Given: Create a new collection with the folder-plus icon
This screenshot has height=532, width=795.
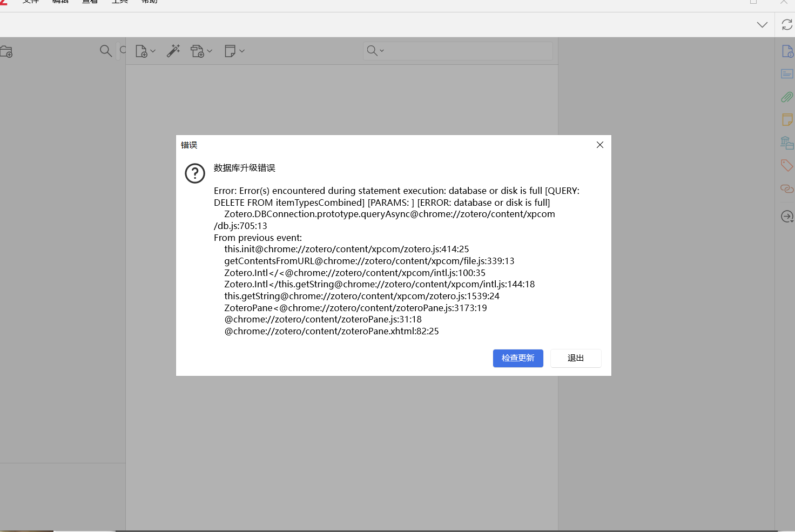Looking at the screenshot, I should pyautogui.click(x=6, y=51).
